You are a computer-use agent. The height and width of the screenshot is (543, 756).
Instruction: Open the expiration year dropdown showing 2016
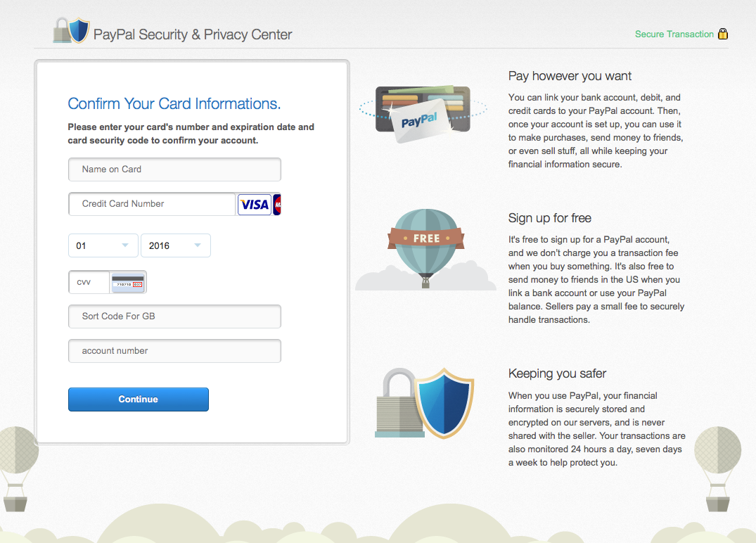click(175, 245)
